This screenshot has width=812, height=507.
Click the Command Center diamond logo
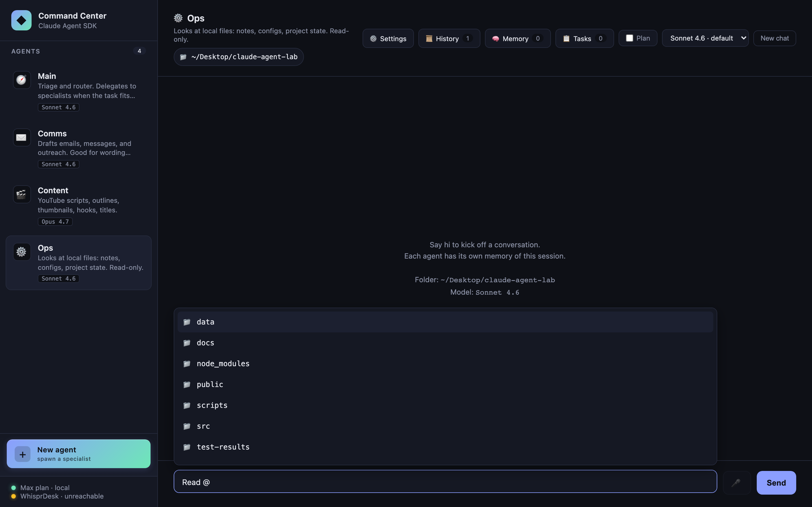coord(21,21)
